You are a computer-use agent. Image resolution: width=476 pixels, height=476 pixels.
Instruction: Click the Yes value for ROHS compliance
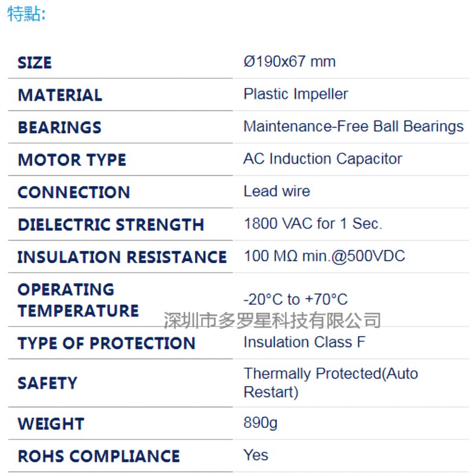tap(256, 455)
